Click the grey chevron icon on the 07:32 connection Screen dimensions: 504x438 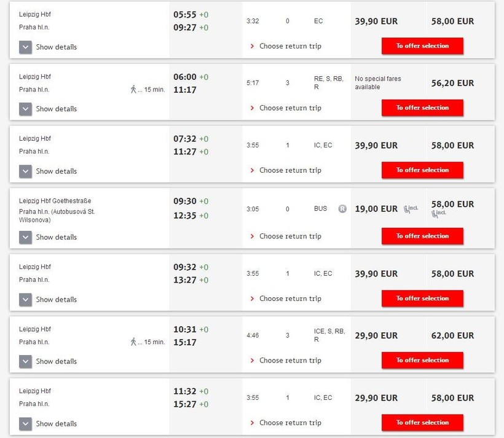point(25,171)
